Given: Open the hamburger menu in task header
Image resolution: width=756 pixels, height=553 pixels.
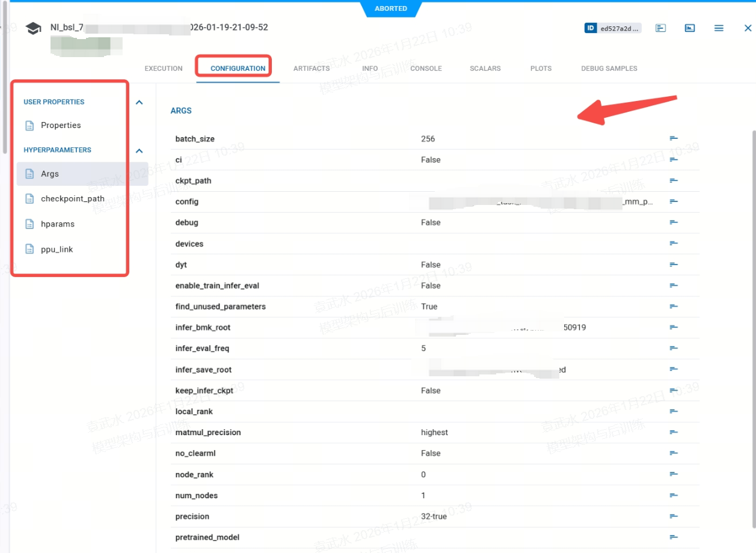Looking at the screenshot, I should [719, 28].
